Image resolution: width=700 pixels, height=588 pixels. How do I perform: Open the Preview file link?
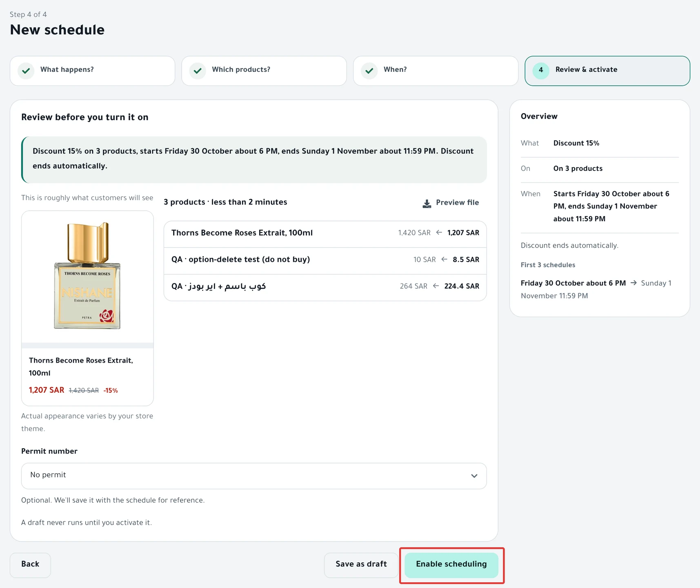coord(451,203)
